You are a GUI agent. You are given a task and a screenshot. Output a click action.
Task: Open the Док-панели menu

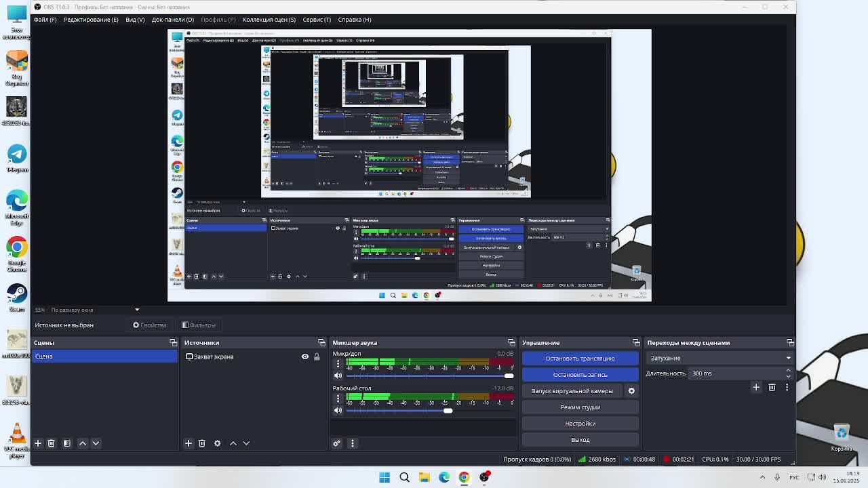[x=173, y=20]
